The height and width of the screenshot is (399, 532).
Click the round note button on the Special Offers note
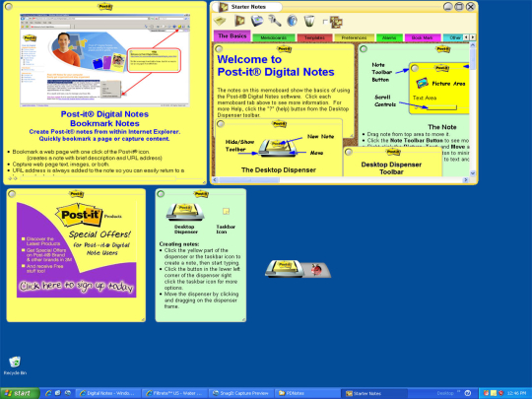12,194
